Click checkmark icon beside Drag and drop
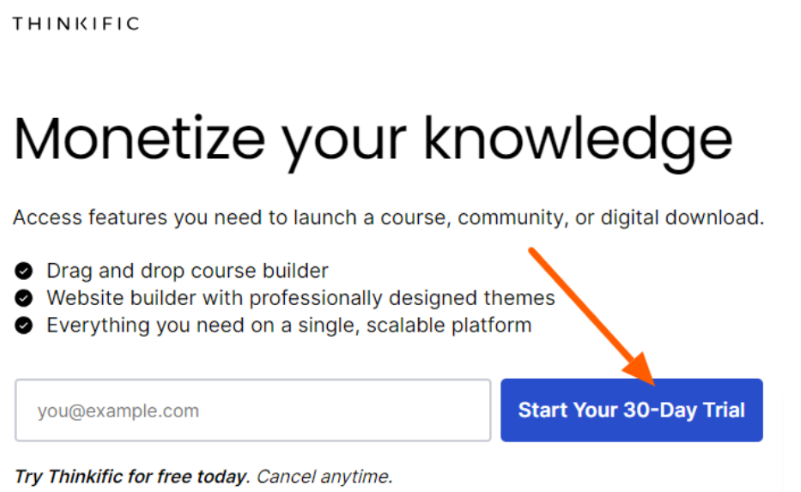The height and width of the screenshot is (492, 801). point(23,271)
